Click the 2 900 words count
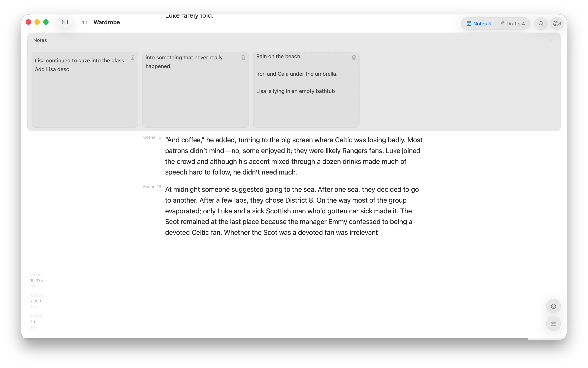 tap(35, 301)
